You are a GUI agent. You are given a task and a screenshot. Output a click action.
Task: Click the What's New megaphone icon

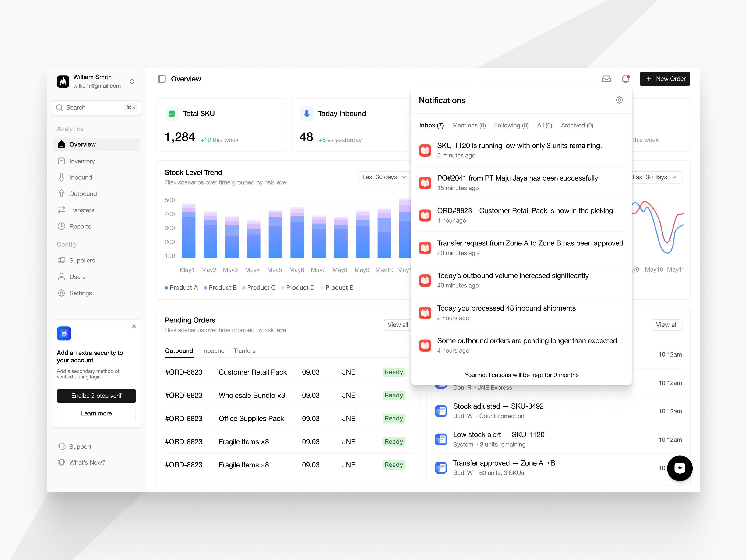coord(61,462)
